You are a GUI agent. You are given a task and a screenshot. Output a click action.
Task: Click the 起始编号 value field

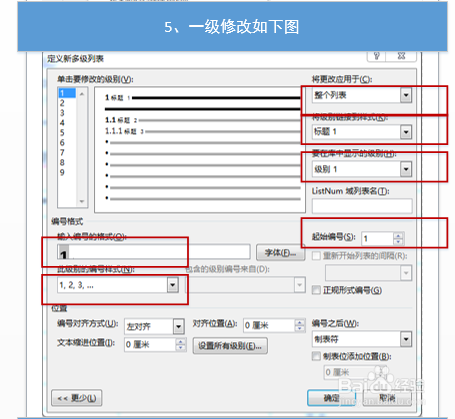coord(377,239)
